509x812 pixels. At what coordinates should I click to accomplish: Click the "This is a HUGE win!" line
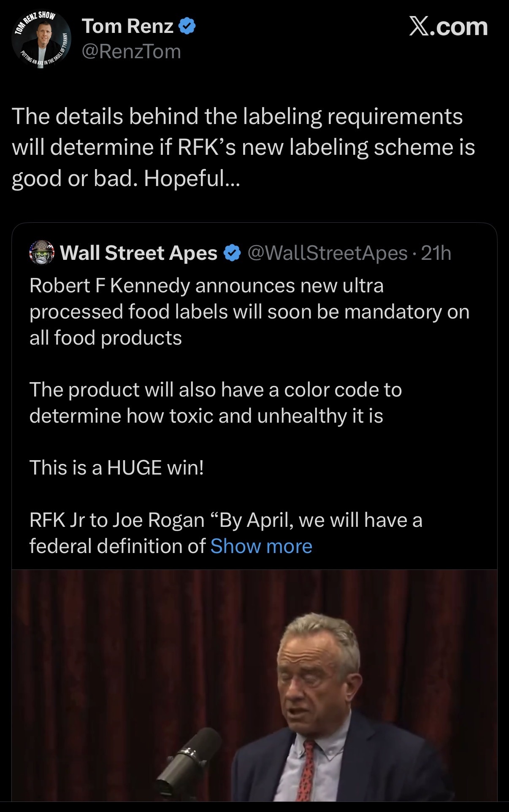point(116,468)
